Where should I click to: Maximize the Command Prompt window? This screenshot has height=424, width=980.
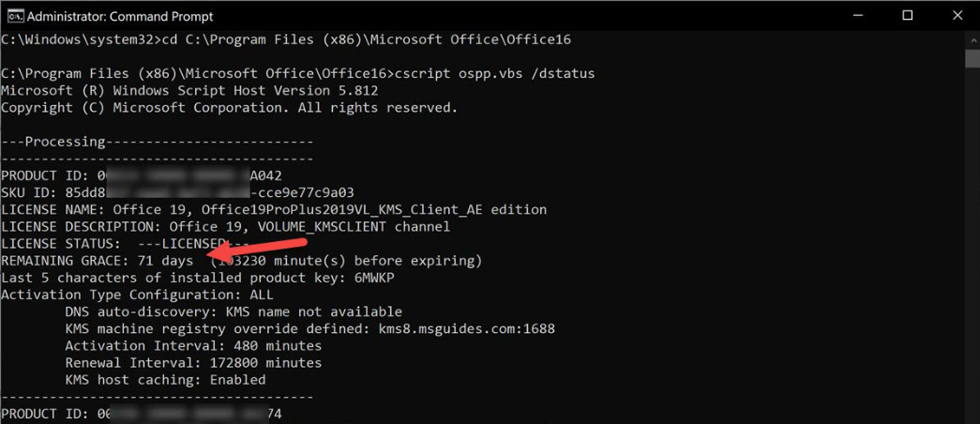908,16
